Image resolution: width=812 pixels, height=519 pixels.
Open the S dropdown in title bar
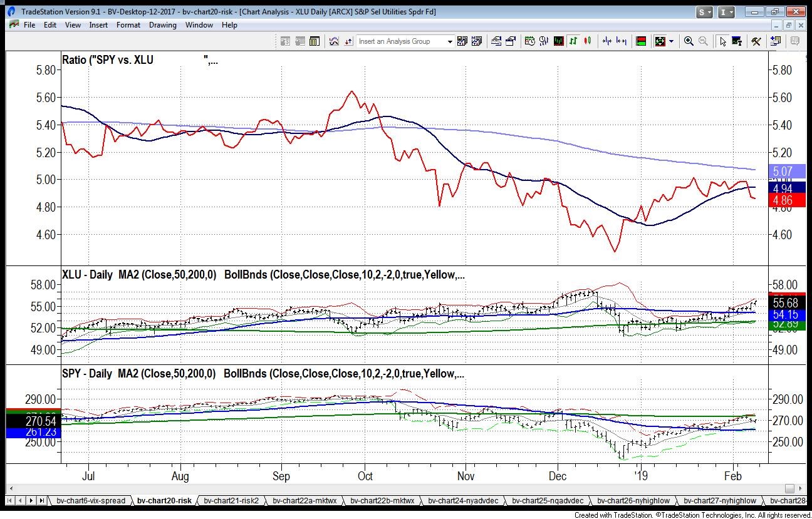click(704, 12)
